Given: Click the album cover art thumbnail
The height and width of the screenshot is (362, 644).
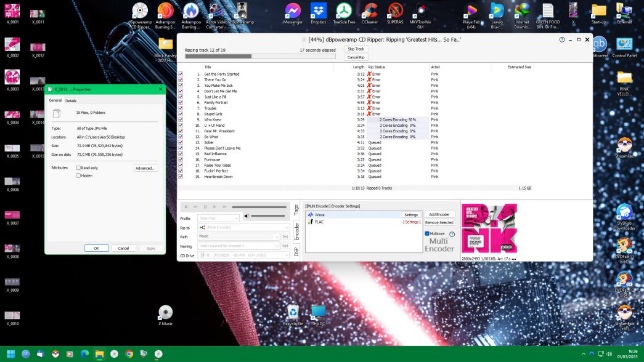Looking at the screenshot, I should 489,228.
